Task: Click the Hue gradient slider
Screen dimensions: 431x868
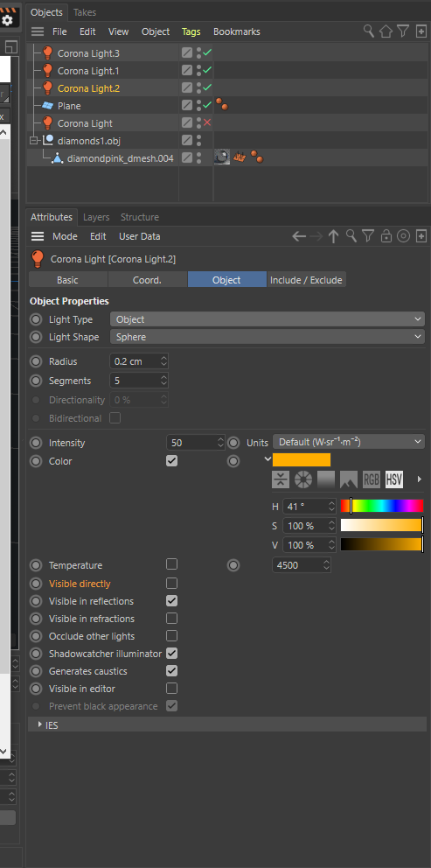Action: 382,506
